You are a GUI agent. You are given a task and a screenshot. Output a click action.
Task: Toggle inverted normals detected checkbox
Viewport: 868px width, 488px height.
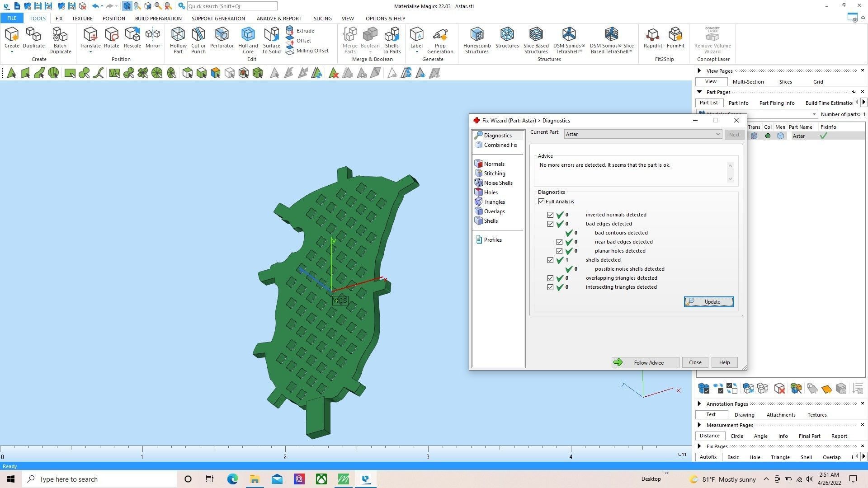pos(550,215)
